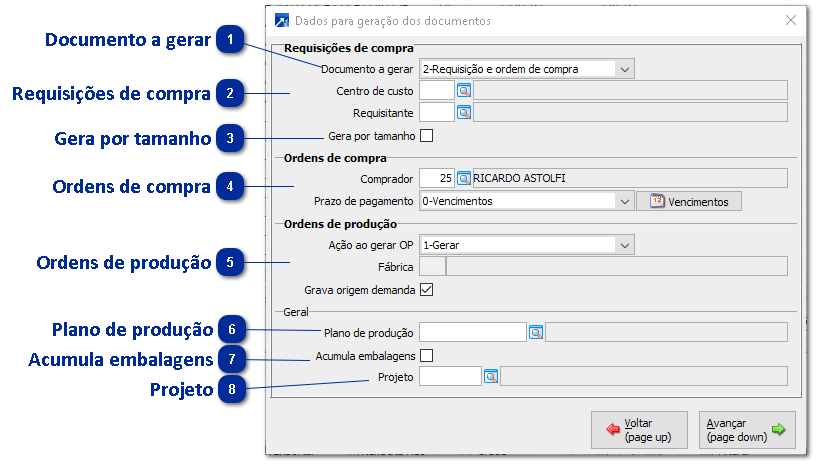Click the Centro de custo description field
Screen dimensions: 830x471
coord(630,91)
